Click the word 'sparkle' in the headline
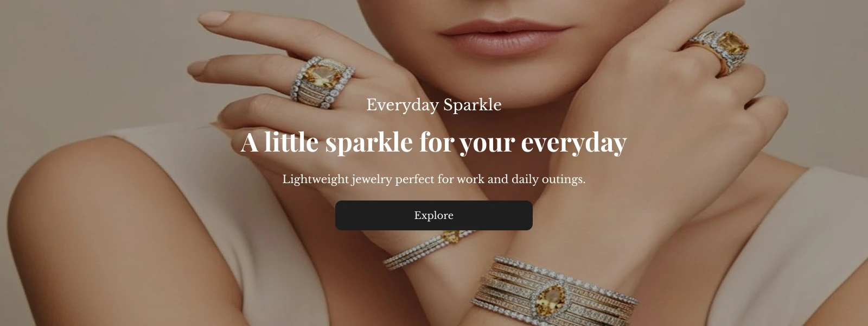 click(368, 142)
